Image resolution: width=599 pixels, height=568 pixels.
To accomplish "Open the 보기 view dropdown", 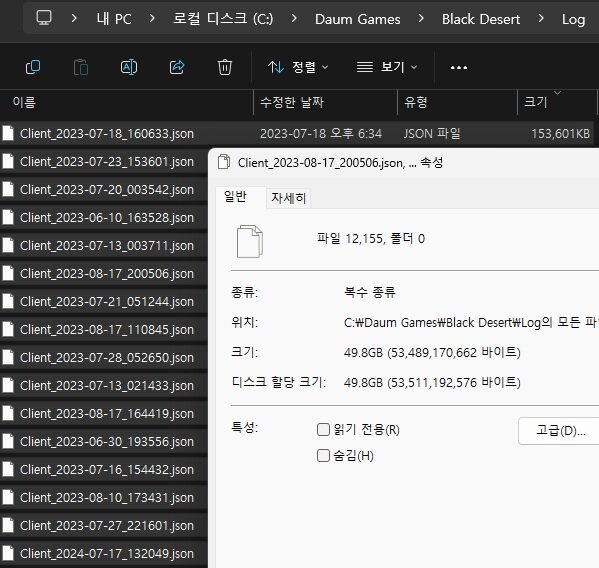I will coord(387,68).
